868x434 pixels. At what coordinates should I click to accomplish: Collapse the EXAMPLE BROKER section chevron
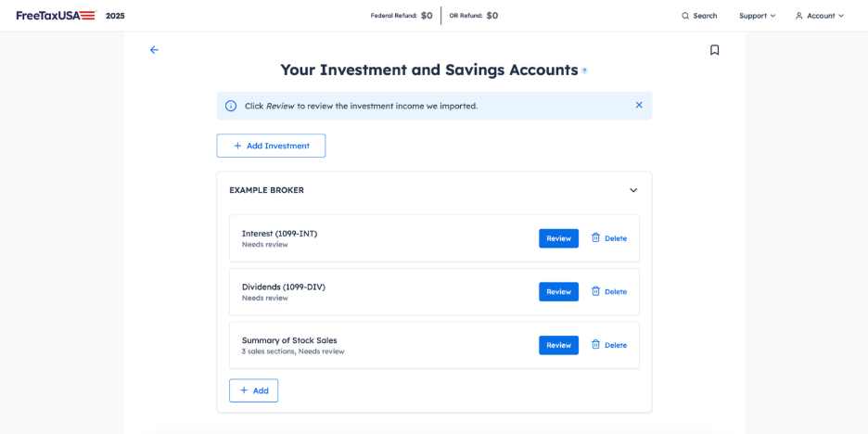[633, 190]
